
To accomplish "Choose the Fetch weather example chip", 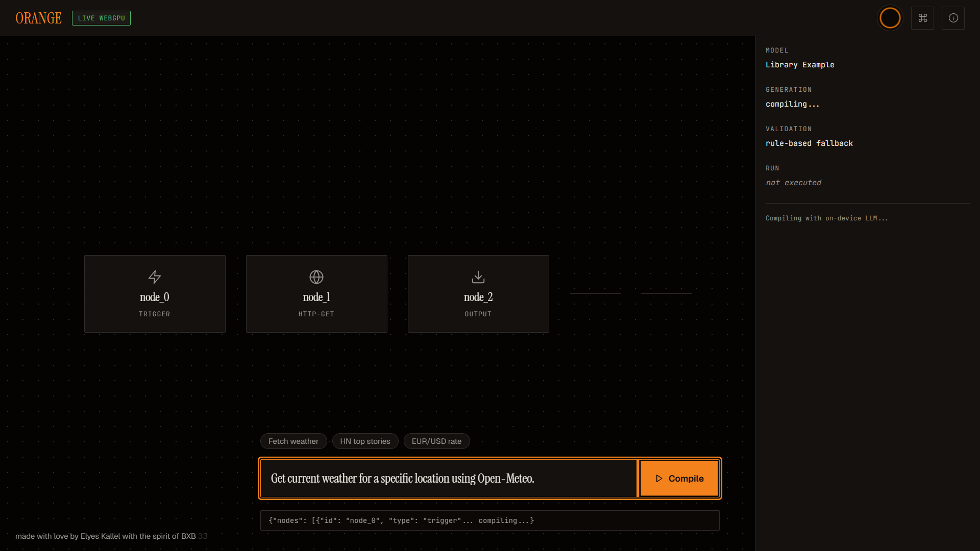I will click(x=293, y=441).
